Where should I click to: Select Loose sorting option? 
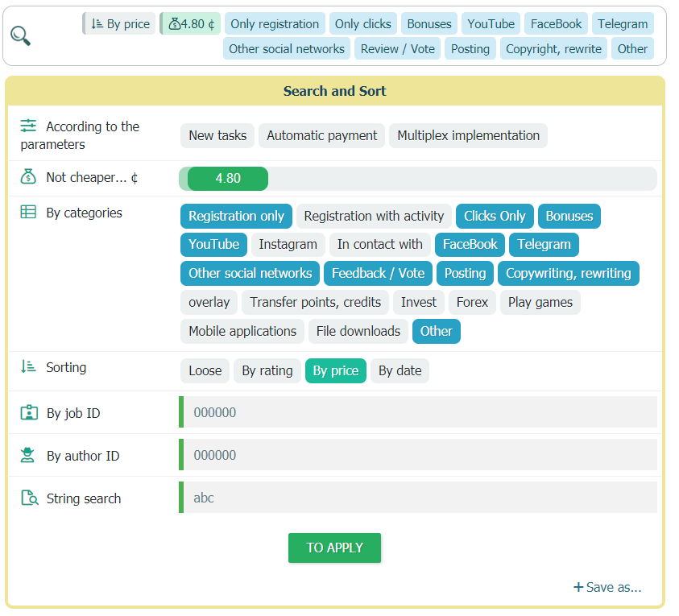tap(205, 371)
